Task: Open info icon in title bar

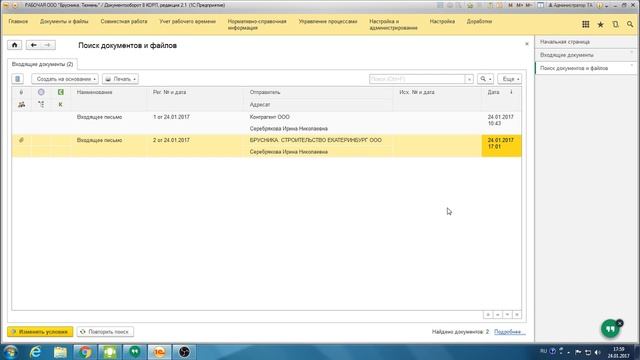Action: [x=600, y=5]
